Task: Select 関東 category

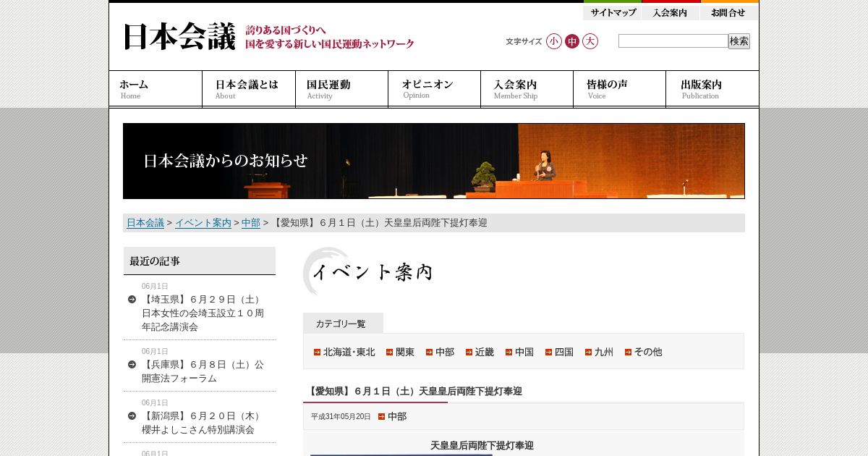Action: click(405, 352)
